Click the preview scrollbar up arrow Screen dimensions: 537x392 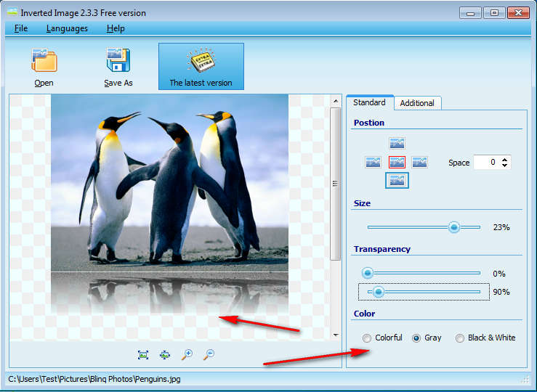(336, 101)
